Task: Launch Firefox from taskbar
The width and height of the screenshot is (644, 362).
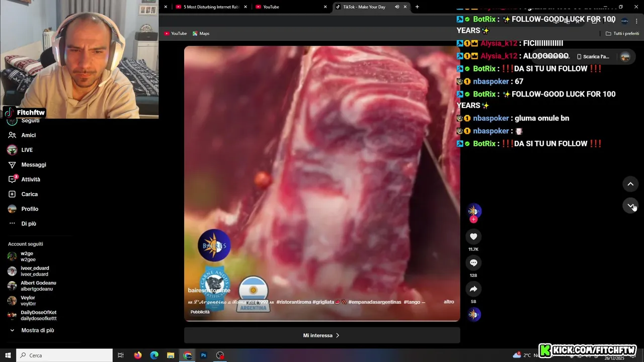Action: pos(138,355)
